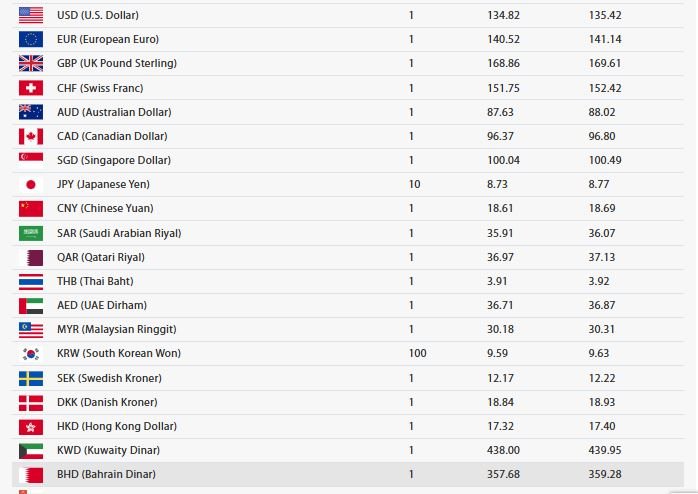This screenshot has width=698, height=494.
Task: Select the highlighted BHD (Bahrain Dinar) row
Action: (x=105, y=474)
